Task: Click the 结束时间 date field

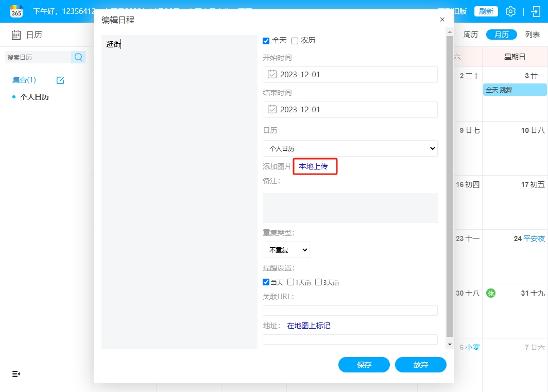Action: [350, 109]
